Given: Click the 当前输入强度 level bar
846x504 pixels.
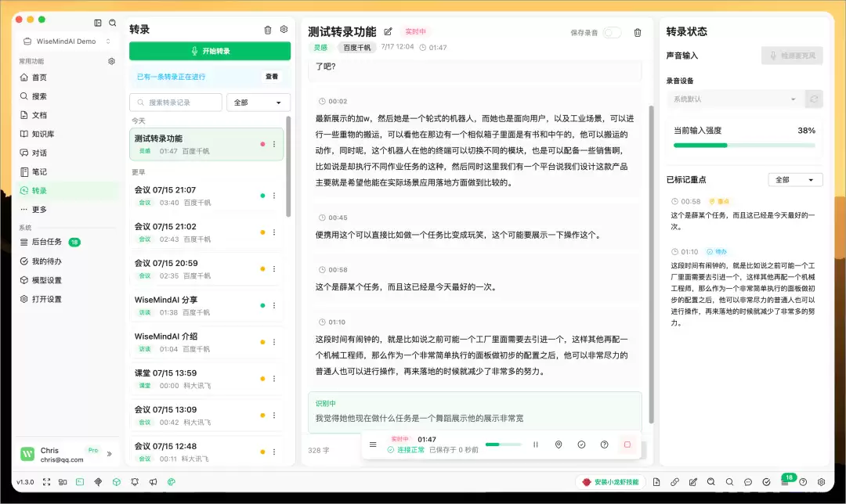Looking at the screenshot, I should 744,145.
